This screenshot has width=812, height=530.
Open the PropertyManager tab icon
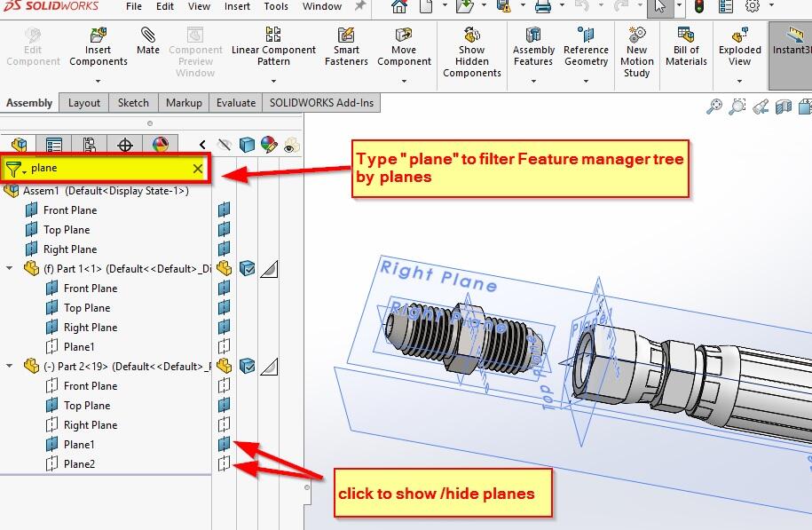click(54, 146)
